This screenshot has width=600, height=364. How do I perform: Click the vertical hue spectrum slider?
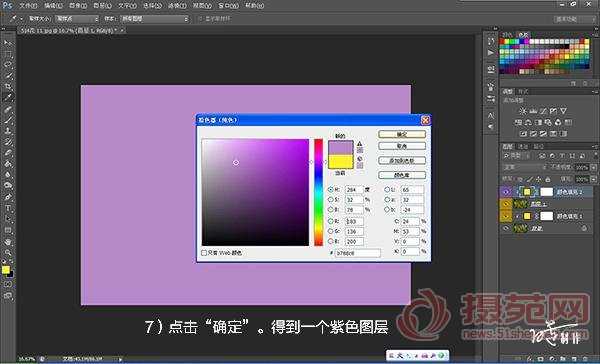pyautogui.click(x=318, y=193)
